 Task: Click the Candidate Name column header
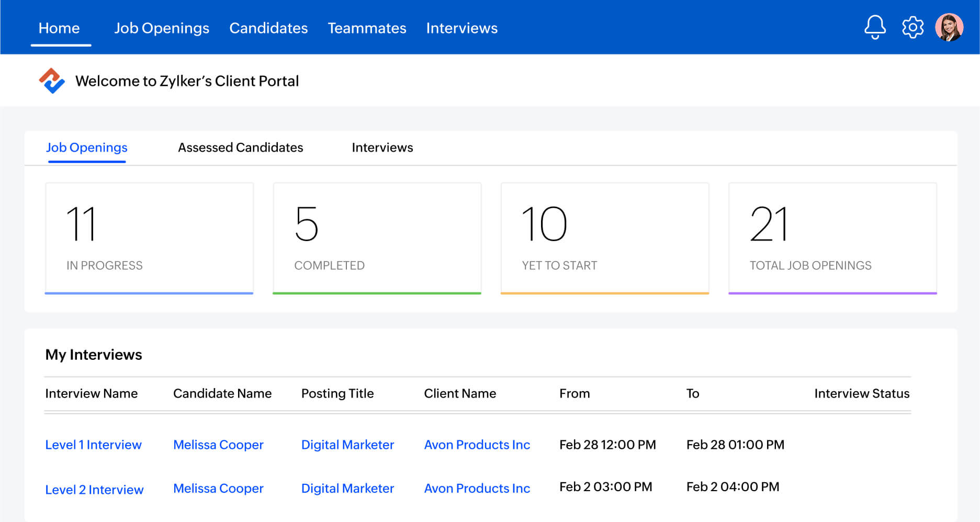coord(222,393)
